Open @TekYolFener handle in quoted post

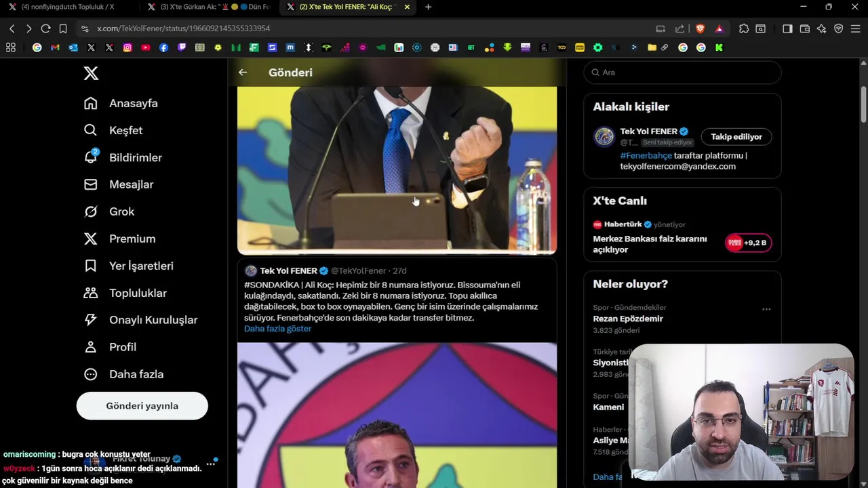(358, 271)
